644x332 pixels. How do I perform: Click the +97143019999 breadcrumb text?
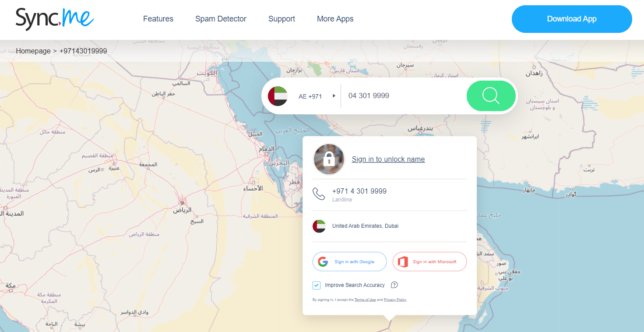click(83, 51)
